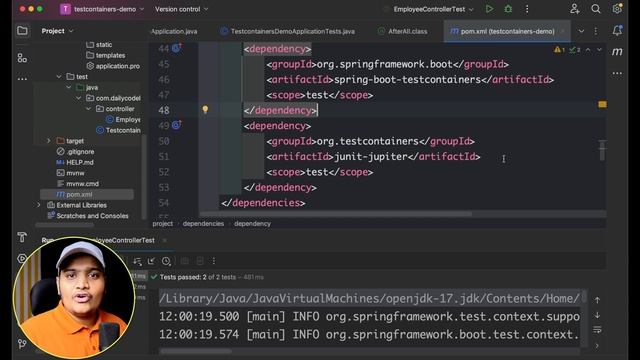Image resolution: width=640 pixels, height=360 pixels.
Task: Open editor tab options menu
Action: coord(596,31)
